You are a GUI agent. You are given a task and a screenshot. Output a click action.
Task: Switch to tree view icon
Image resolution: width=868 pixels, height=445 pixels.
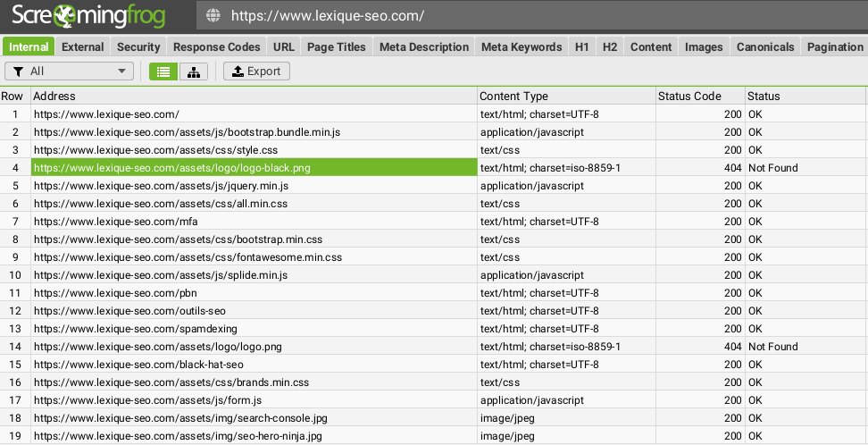point(194,71)
